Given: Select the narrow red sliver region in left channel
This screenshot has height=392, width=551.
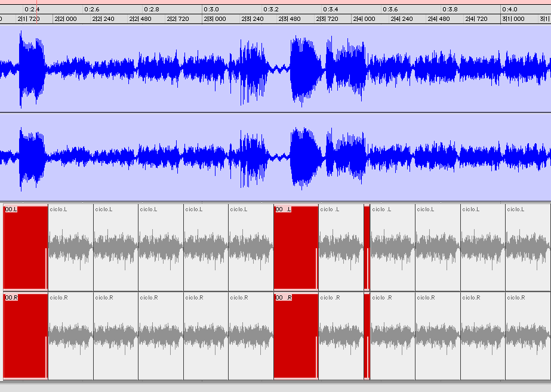Looking at the screenshot, I should click(x=367, y=248).
